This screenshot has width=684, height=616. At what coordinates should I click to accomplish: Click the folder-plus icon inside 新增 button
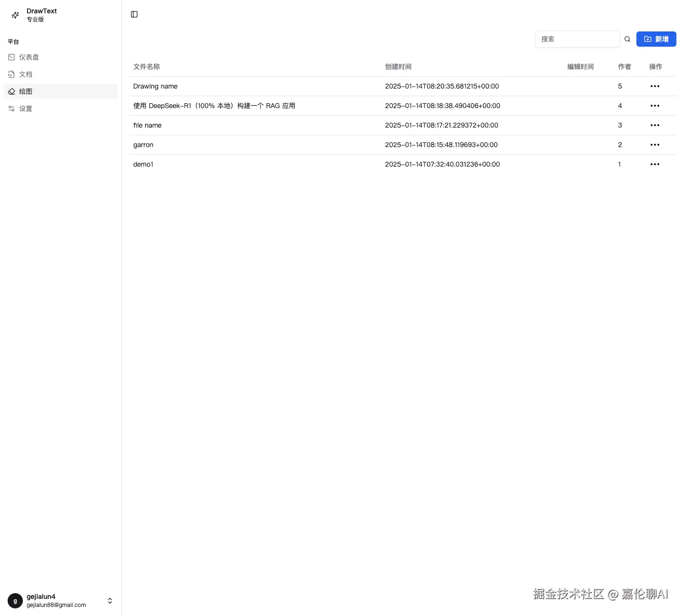[x=647, y=39]
